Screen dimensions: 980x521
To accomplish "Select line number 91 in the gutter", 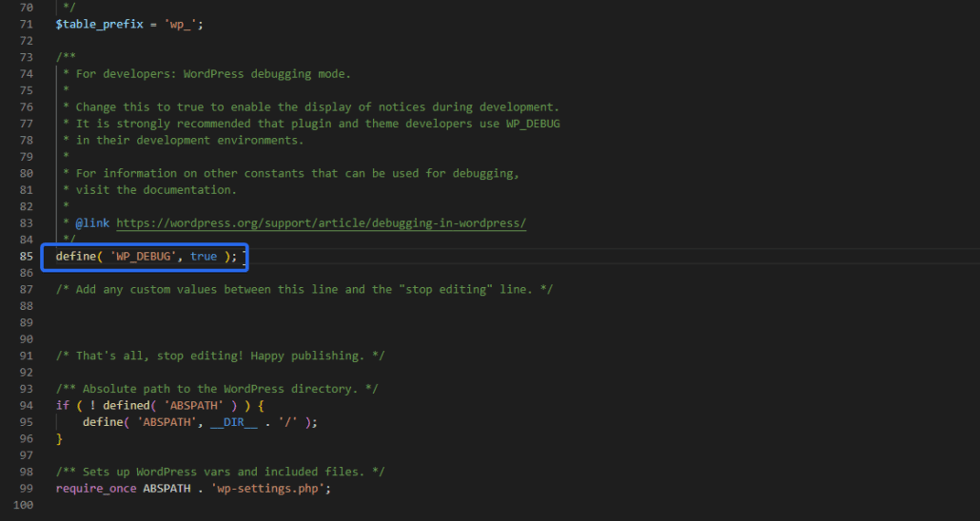I will tap(27, 356).
